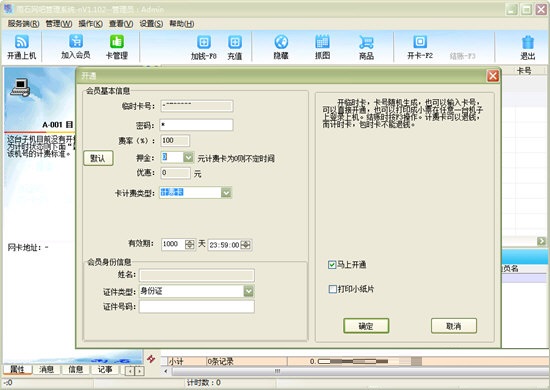Click the 隐藏 globe icon

click(x=281, y=42)
